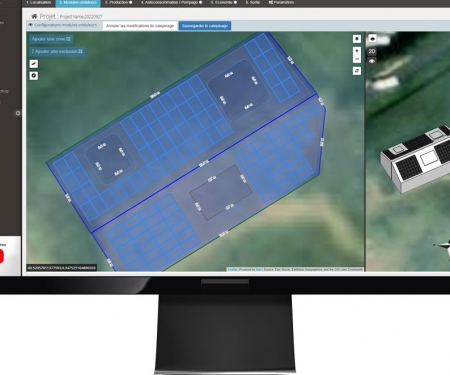Open the map layers control icon
Image resolution: width=450 pixels, height=375 pixels.
pyautogui.click(x=357, y=71)
